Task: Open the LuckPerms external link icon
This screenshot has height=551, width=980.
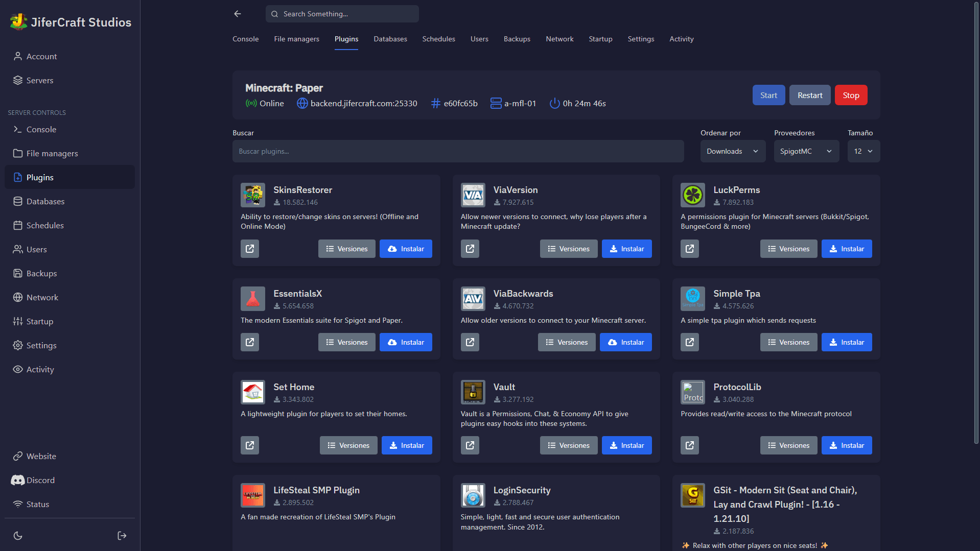Action: 689,249
